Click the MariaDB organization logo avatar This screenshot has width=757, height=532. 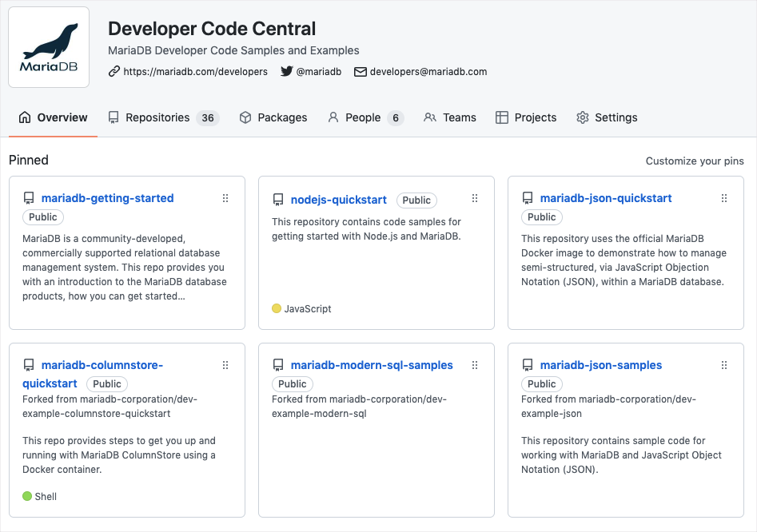click(49, 47)
